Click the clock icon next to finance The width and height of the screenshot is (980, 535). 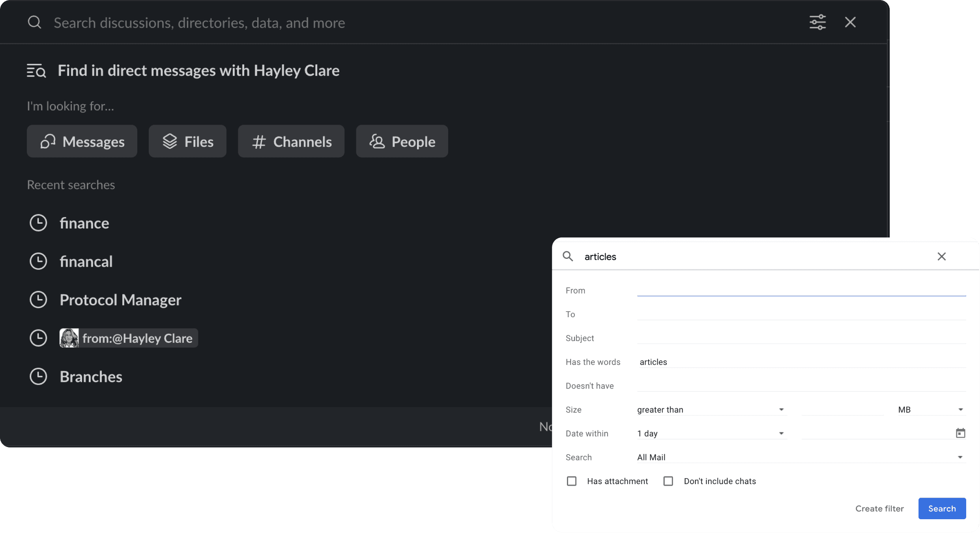38,223
